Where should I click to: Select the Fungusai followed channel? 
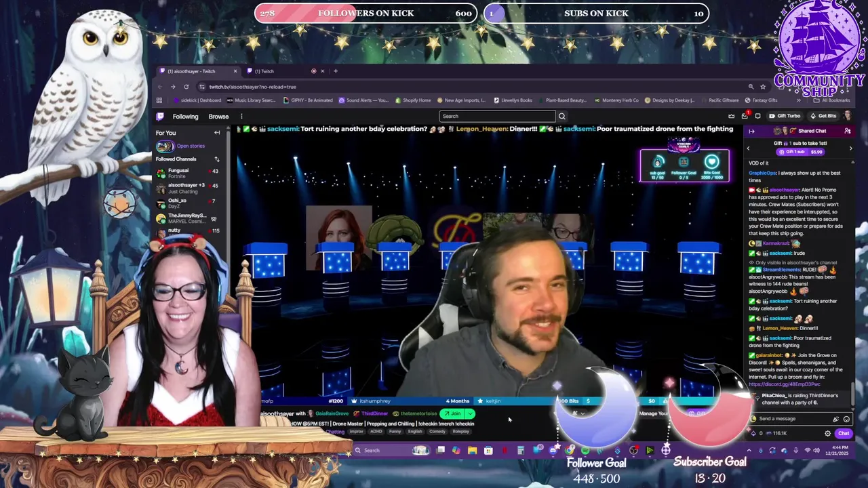(187, 174)
